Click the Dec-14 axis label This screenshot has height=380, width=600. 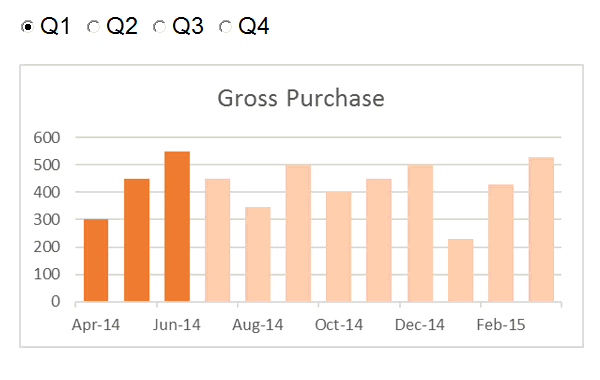420,325
